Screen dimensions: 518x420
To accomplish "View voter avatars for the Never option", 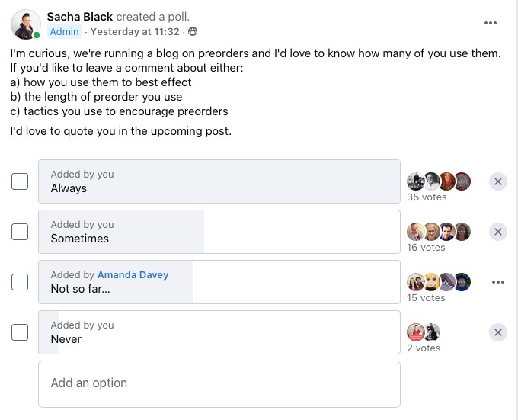I will pos(424,332).
